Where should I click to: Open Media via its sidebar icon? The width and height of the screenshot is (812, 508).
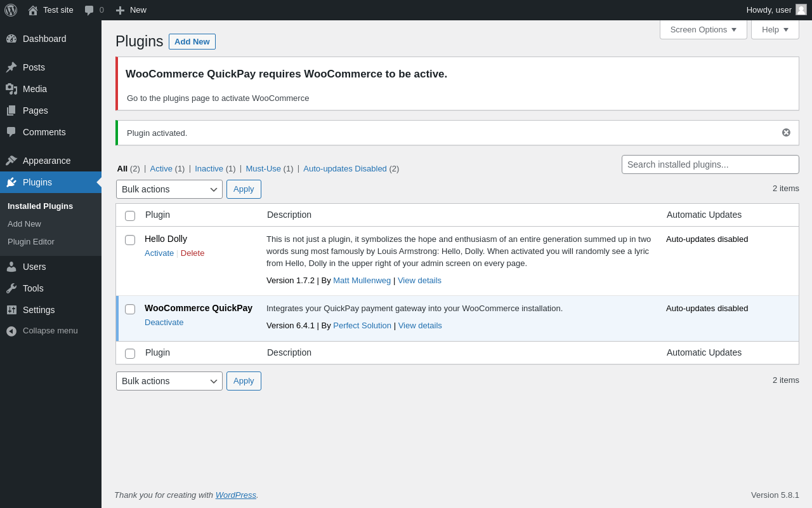11,89
